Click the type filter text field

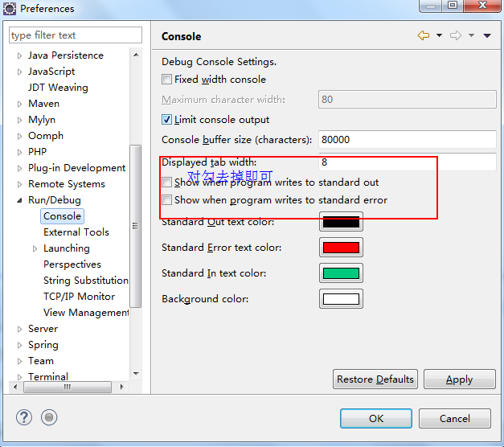coord(76,35)
